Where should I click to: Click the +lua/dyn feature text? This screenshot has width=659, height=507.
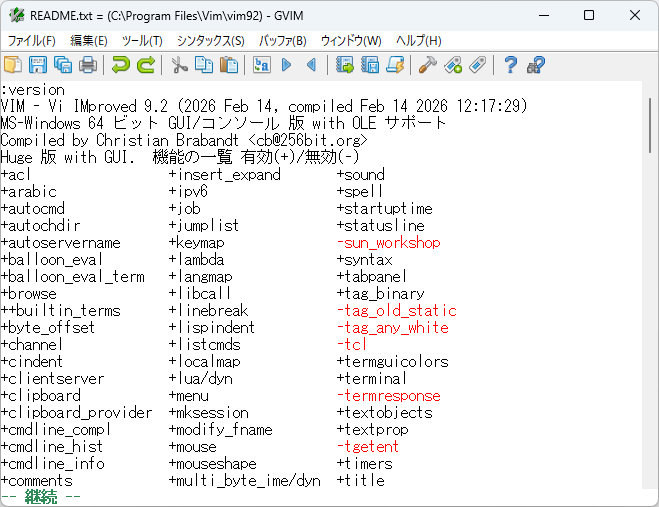(x=200, y=379)
